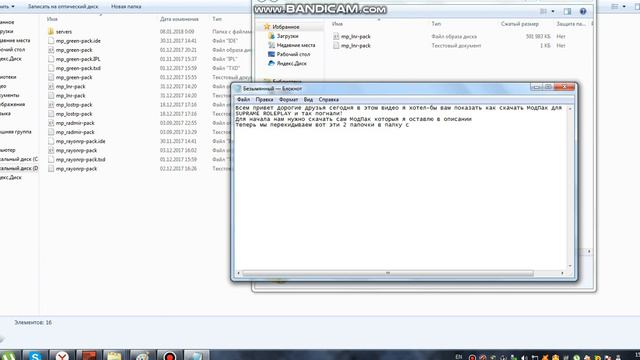Sort archive window by 'Тип' column
640x360 pixels.
point(436,24)
